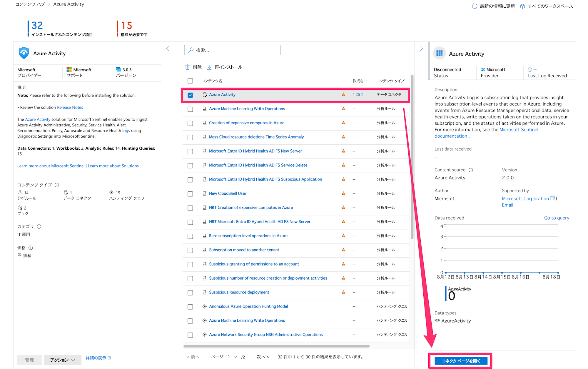This screenshot has height=369, width=588.
Task: Click warning triangle on Suspicious Resource deployment row
Action: pyautogui.click(x=343, y=292)
